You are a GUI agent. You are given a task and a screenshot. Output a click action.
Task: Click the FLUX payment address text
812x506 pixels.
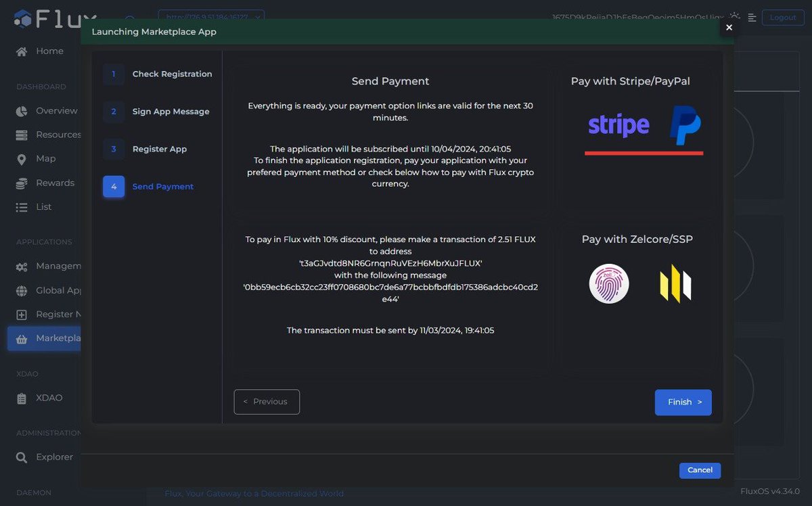click(390, 263)
